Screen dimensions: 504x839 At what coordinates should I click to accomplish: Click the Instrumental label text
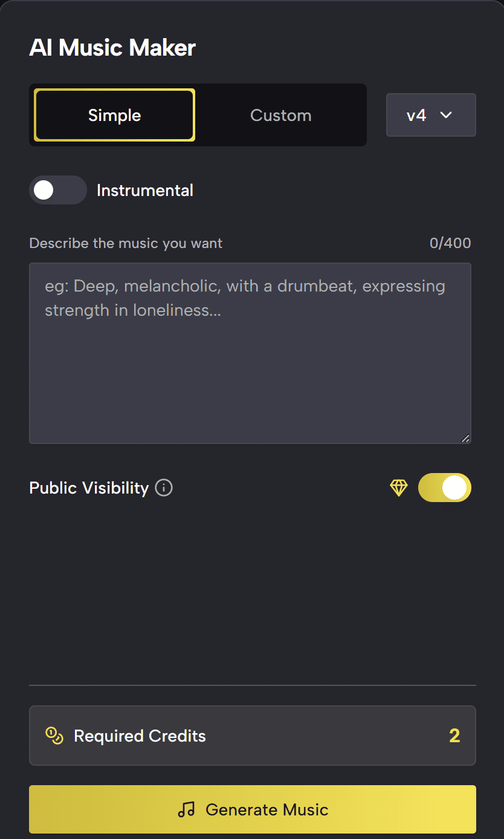(145, 190)
